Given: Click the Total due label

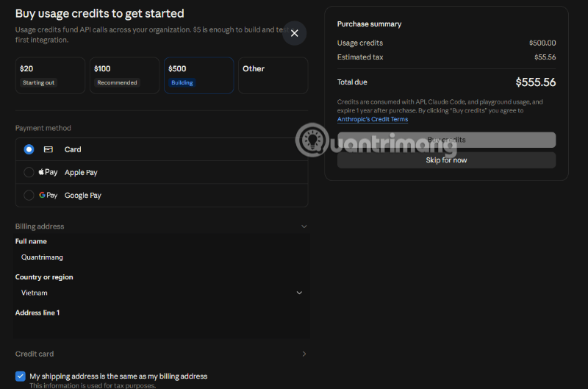Looking at the screenshot, I should 352,82.
